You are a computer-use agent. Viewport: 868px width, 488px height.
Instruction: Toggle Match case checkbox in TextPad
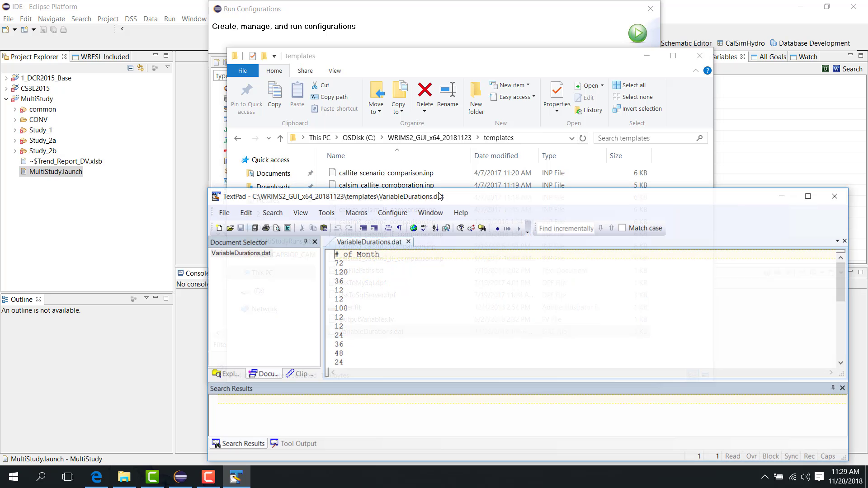pos(622,228)
